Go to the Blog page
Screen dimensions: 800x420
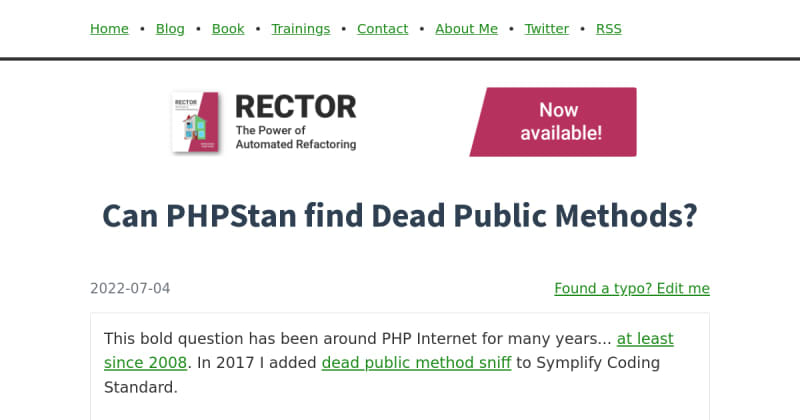coord(170,29)
